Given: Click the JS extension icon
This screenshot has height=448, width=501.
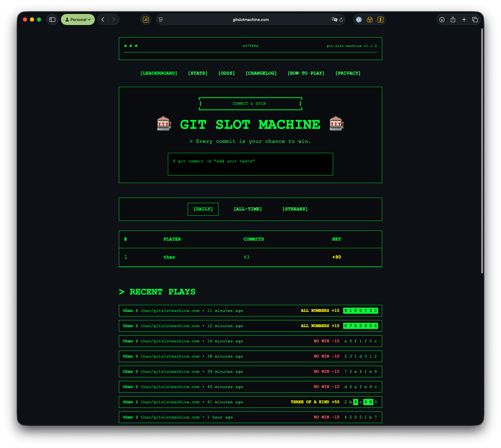Looking at the screenshot, I should [146, 19].
